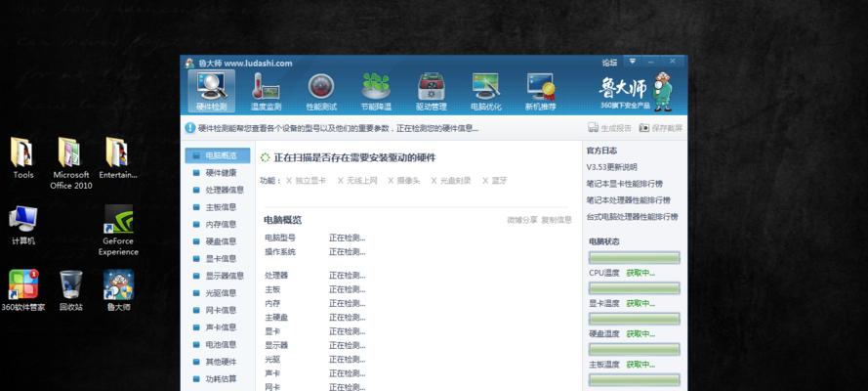
Task: Click 保存截屏 to save screenshot
Action: coord(661,128)
